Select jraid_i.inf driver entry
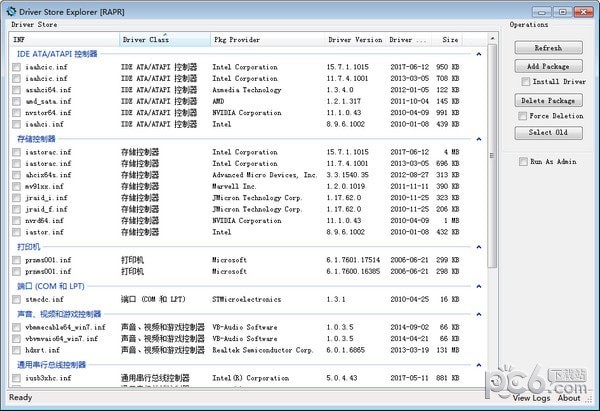 46,198
